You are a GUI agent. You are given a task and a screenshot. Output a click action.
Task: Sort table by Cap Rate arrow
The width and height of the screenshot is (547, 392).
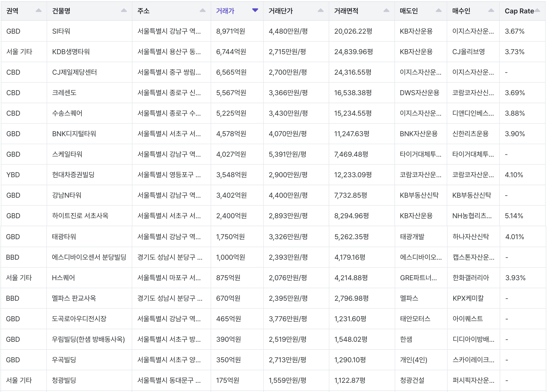pyautogui.click(x=537, y=10)
